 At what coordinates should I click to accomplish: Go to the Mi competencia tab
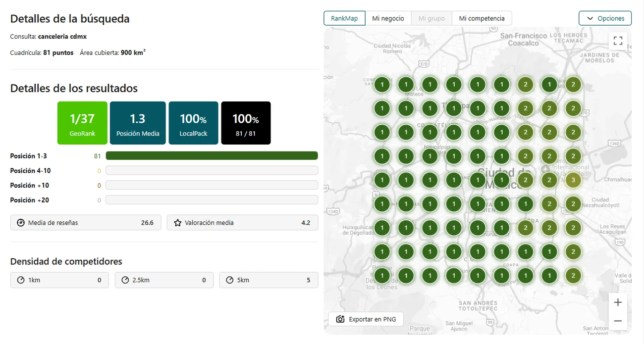click(482, 18)
